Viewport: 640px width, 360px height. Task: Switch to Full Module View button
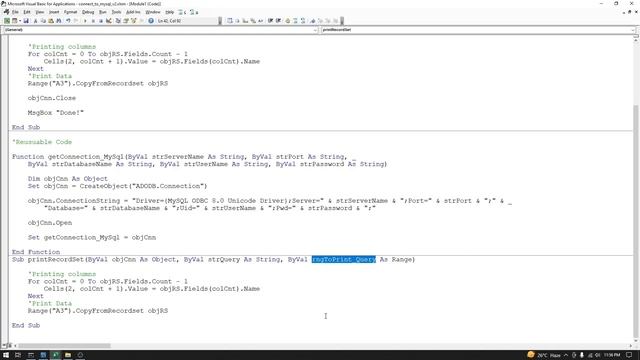tap(9, 346)
